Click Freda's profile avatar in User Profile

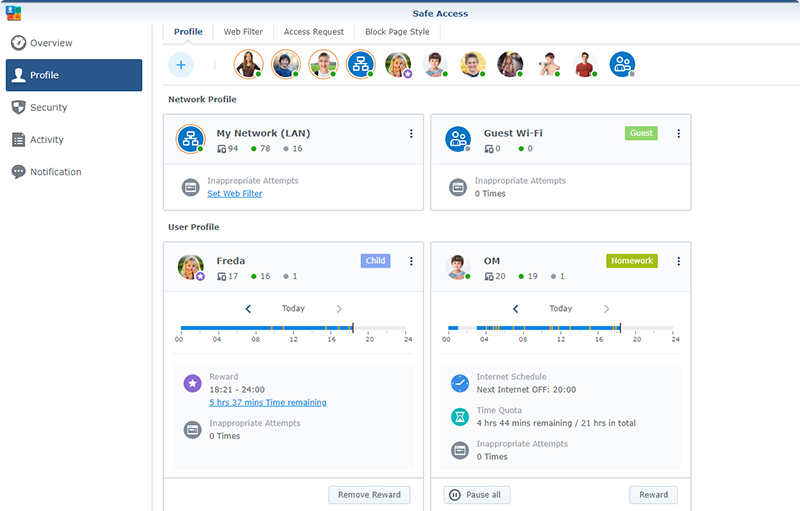(x=190, y=267)
